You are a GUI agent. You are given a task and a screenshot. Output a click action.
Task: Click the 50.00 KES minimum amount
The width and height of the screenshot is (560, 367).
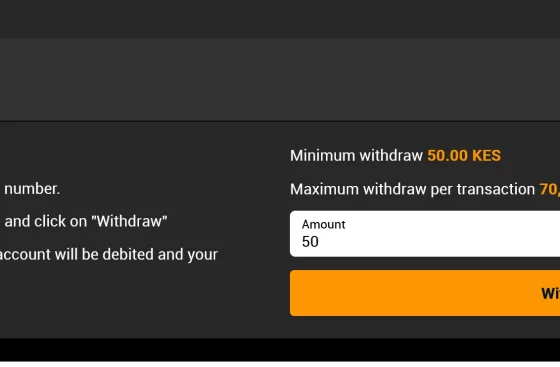[x=464, y=156]
